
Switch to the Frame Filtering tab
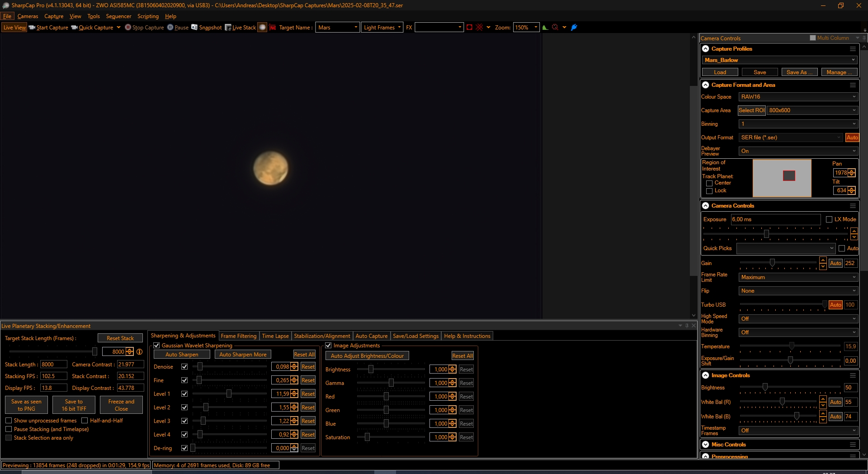(239, 336)
